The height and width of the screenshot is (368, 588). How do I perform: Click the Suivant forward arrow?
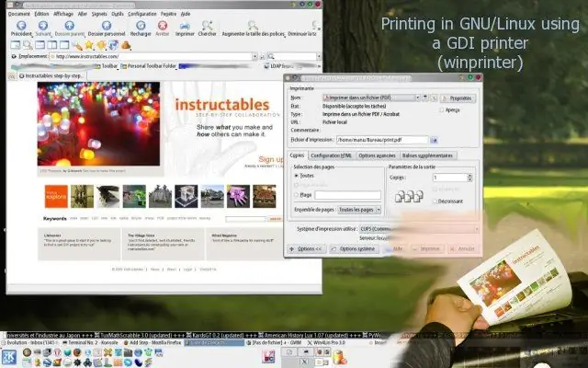pyautogui.click(x=43, y=29)
